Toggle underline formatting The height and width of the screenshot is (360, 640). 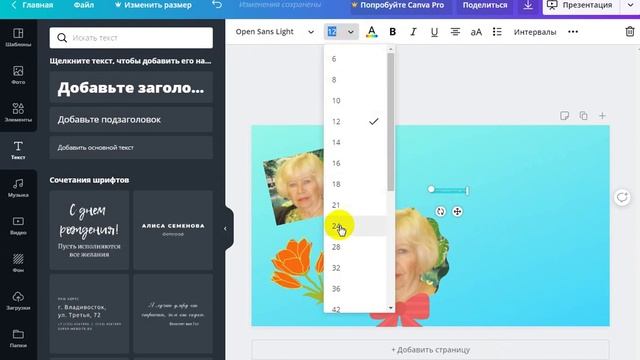point(434,32)
